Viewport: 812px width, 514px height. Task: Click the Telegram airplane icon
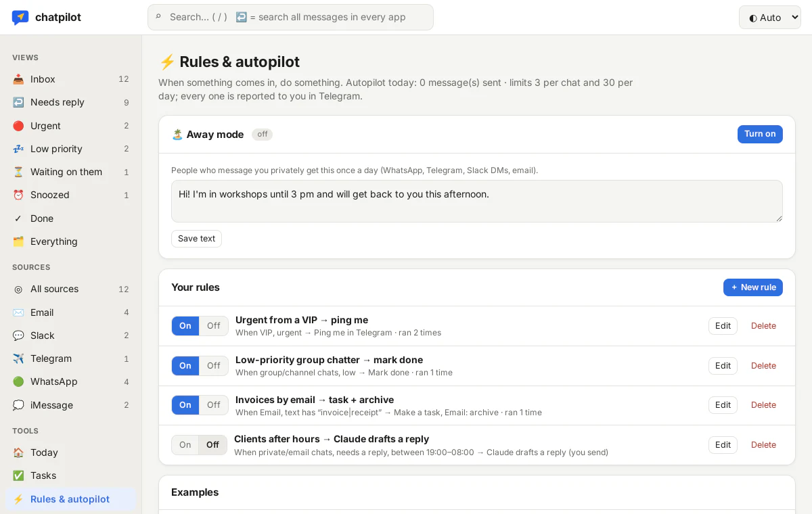(18, 358)
